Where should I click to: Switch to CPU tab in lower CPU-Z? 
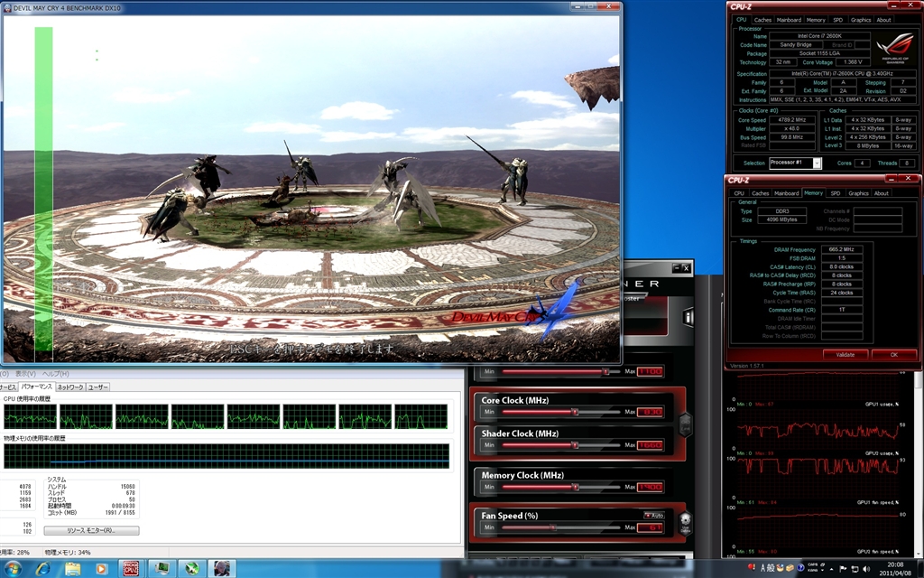pos(739,193)
